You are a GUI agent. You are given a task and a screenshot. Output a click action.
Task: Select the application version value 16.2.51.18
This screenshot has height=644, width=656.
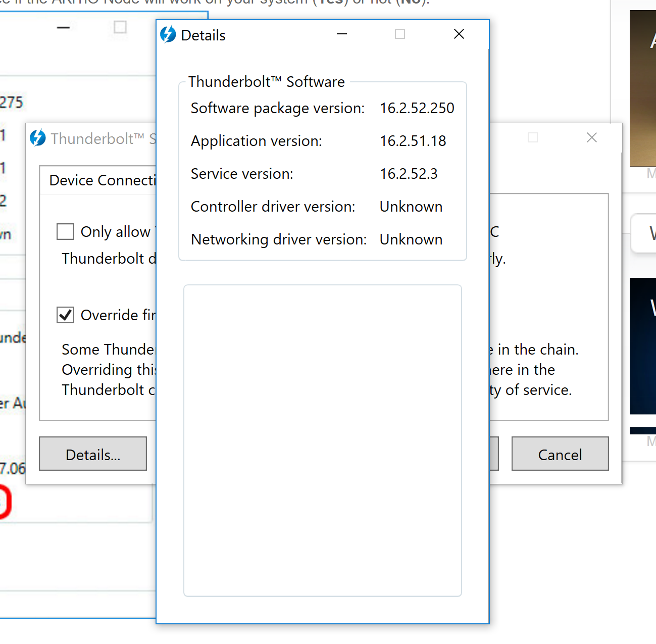413,141
